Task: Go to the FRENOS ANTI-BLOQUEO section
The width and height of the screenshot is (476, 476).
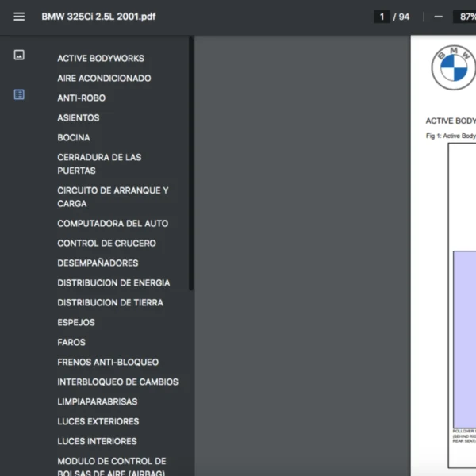Action: pos(108,363)
